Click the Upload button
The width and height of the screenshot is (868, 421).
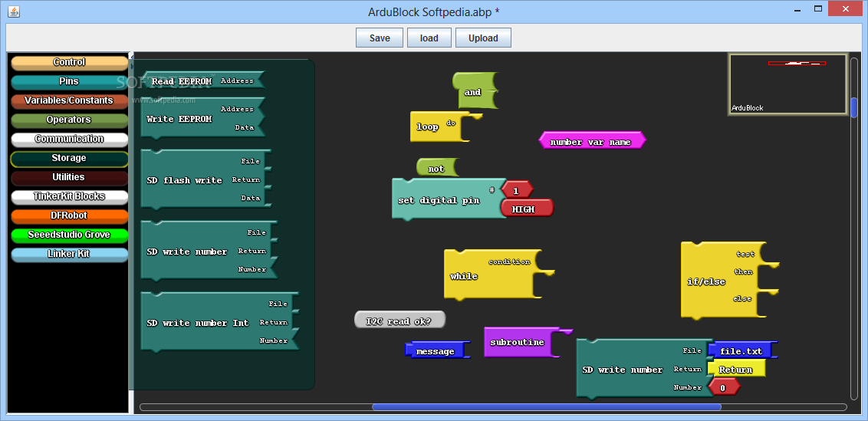coord(483,38)
